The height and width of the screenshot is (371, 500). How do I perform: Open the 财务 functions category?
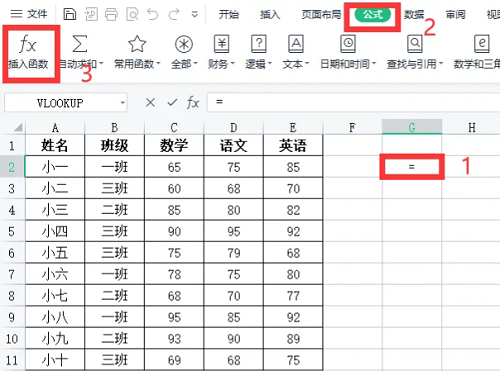(x=221, y=53)
